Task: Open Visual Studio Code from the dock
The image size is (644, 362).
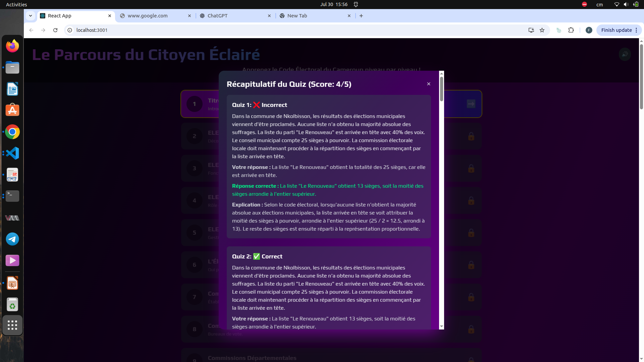Action: (12, 154)
